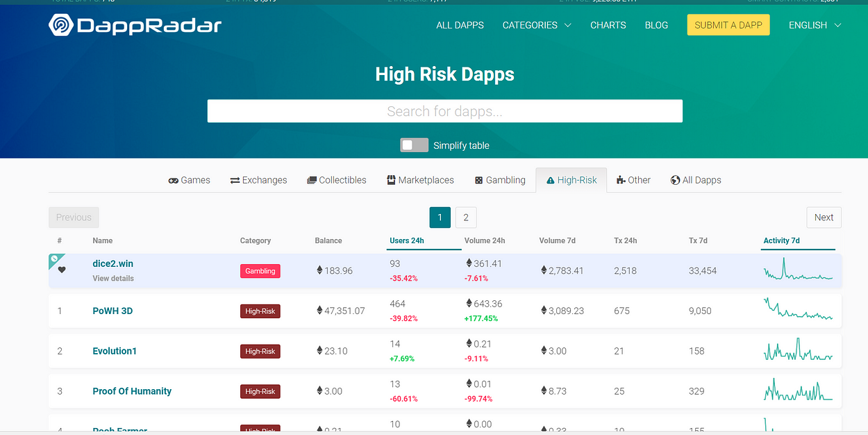This screenshot has height=435, width=868.
Task: Open the PoWH 3D activity sparkline chart
Action: 798,309
